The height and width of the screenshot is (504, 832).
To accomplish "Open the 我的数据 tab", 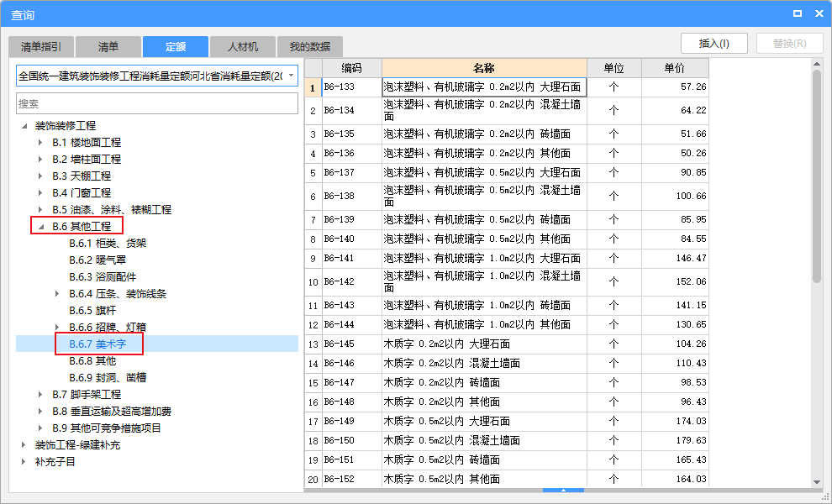I will click(310, 47).
